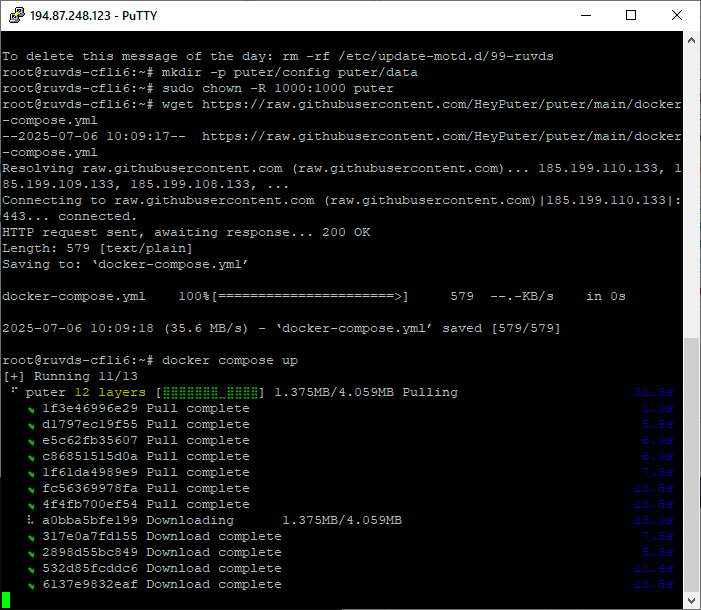Click the vertical scrollbar thumb
The height and width of the screenshot is (610, 701).
[x=691, y=465]
